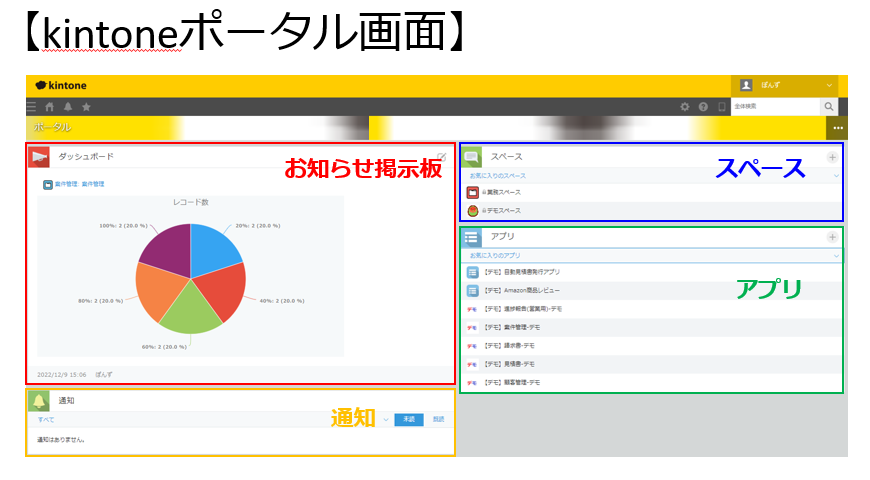This screenshot has height=480, width=870.
Task: Click the スペース speech-bubble panel icon
Action: pyautogui.click(x=472, y=157)
